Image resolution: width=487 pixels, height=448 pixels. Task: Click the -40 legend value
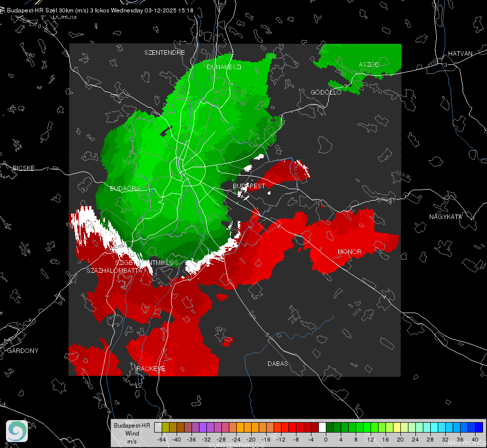click(x=177, y=440)
